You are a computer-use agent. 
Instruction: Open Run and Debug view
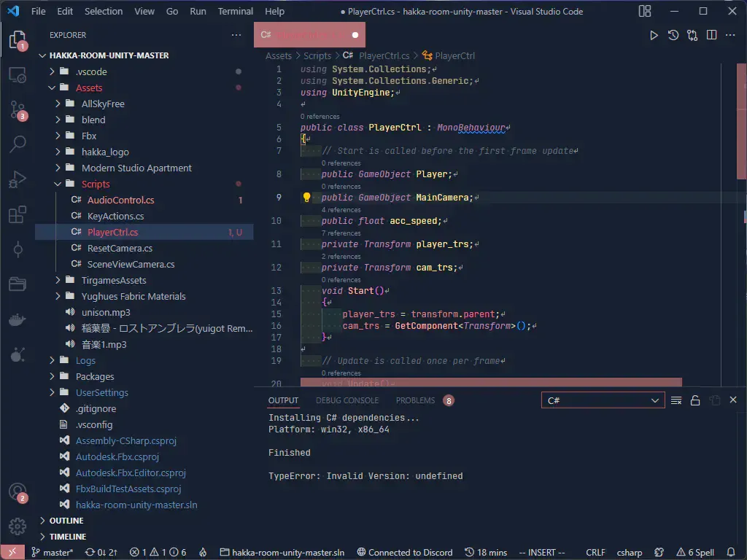click(x=18, y=179)
